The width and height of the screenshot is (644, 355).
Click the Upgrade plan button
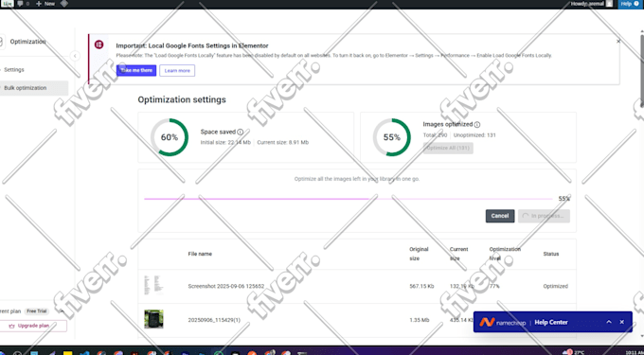pyautogui.click(x=33, y=326)
